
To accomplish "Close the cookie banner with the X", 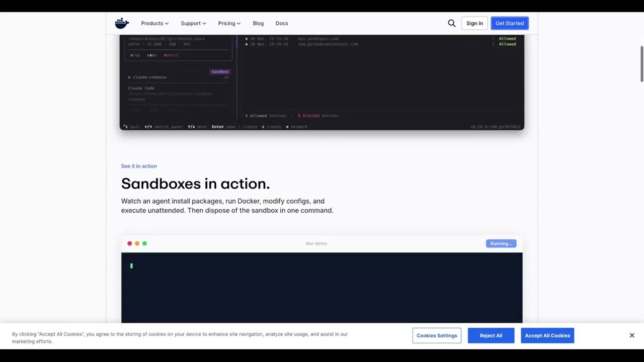I will [x=632, y=335].
